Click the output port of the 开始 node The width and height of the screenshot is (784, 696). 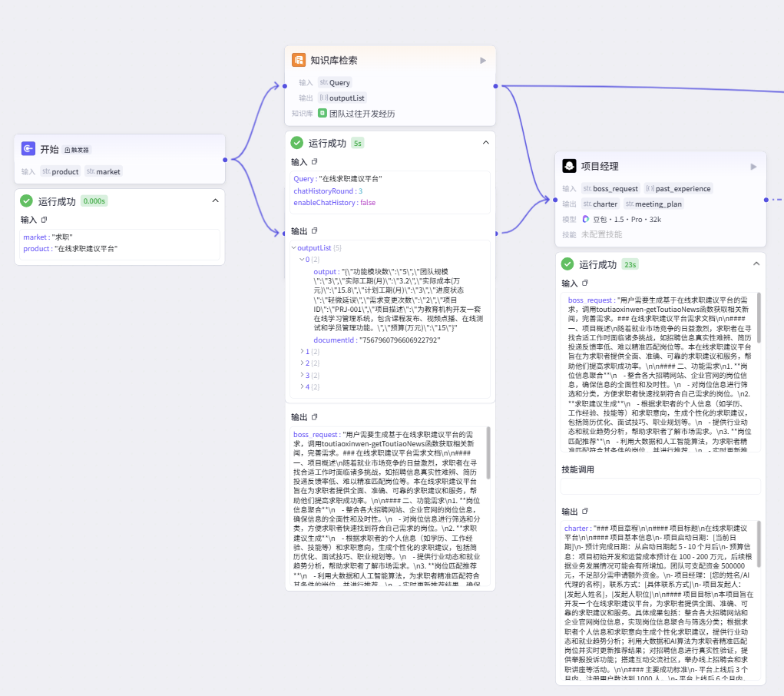click(x=225, y=160)
